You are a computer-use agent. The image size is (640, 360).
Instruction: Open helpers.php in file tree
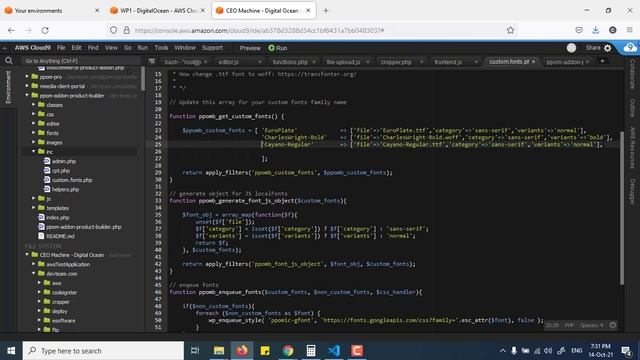coord(65,189)
